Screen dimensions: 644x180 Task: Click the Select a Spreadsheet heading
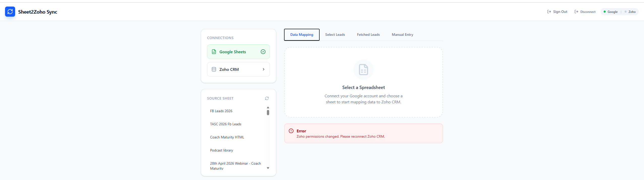[363, 87]
